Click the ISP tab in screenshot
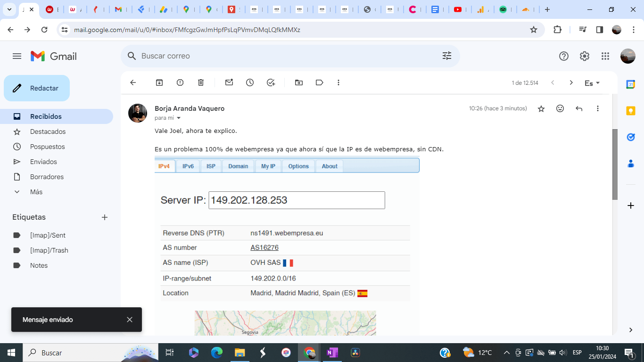 (211, 166)
